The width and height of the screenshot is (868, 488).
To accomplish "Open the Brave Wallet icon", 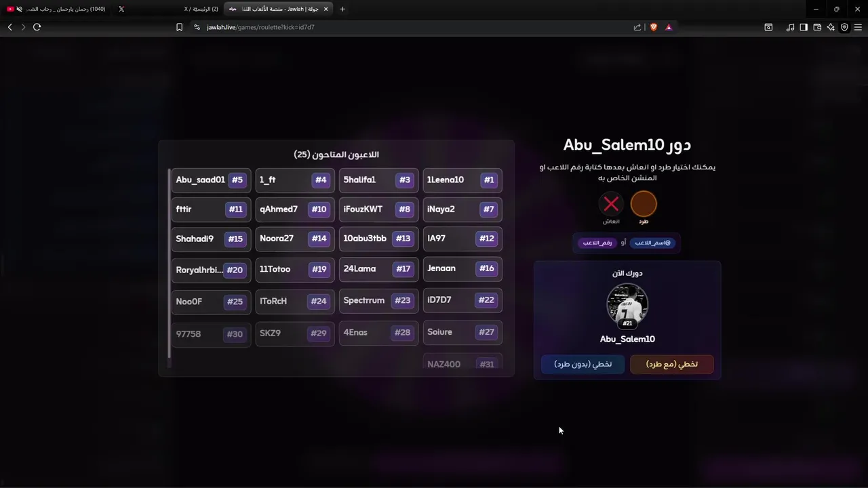I will pos(817,27).
